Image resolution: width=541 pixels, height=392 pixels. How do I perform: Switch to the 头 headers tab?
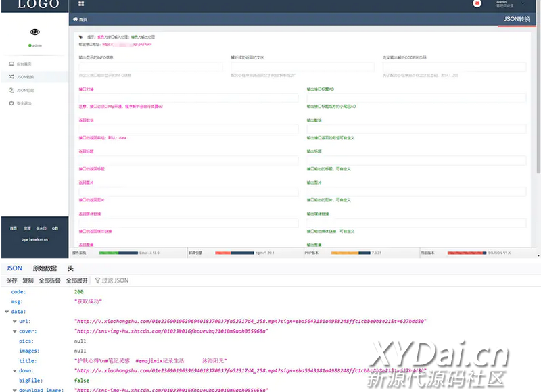(x=70, y=268)
